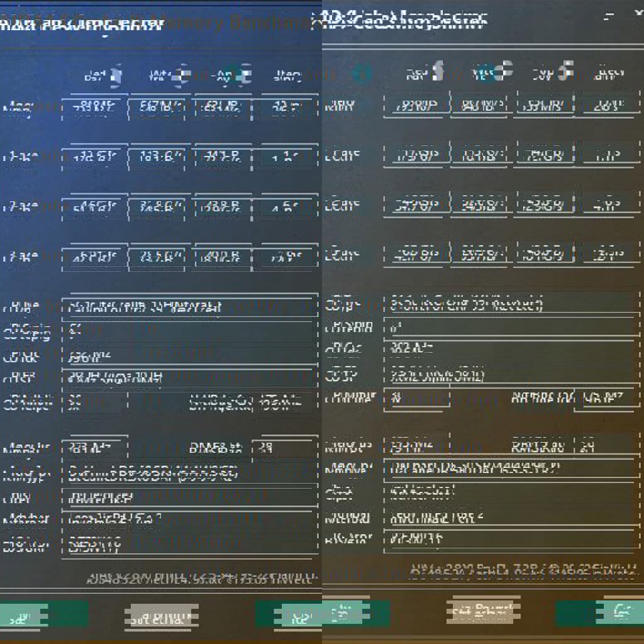Click the Copy info icon in left window
644x644 pixels.
click(245, 75)
